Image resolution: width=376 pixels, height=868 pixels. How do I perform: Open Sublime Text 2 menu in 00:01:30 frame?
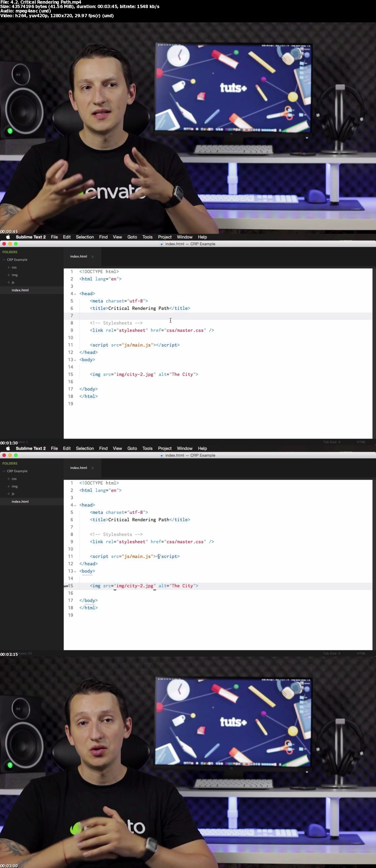point(31,237)
